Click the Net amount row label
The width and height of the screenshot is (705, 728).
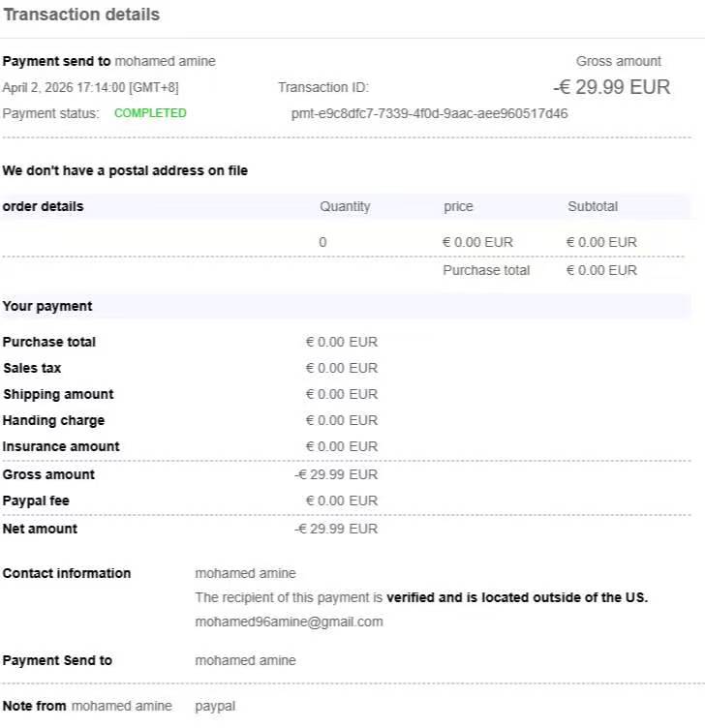click(x=40, y=529)
